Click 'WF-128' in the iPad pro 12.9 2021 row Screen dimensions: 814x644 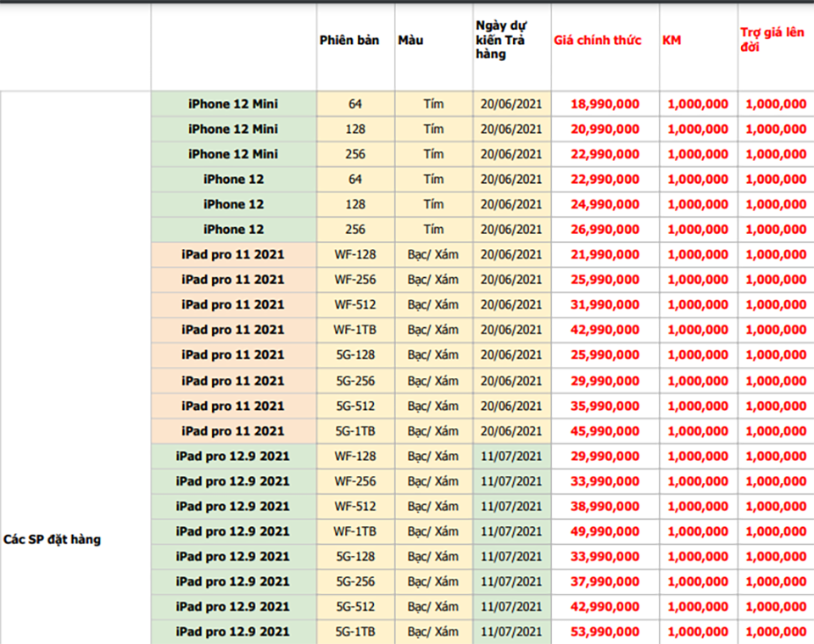[x=355, y=456]
